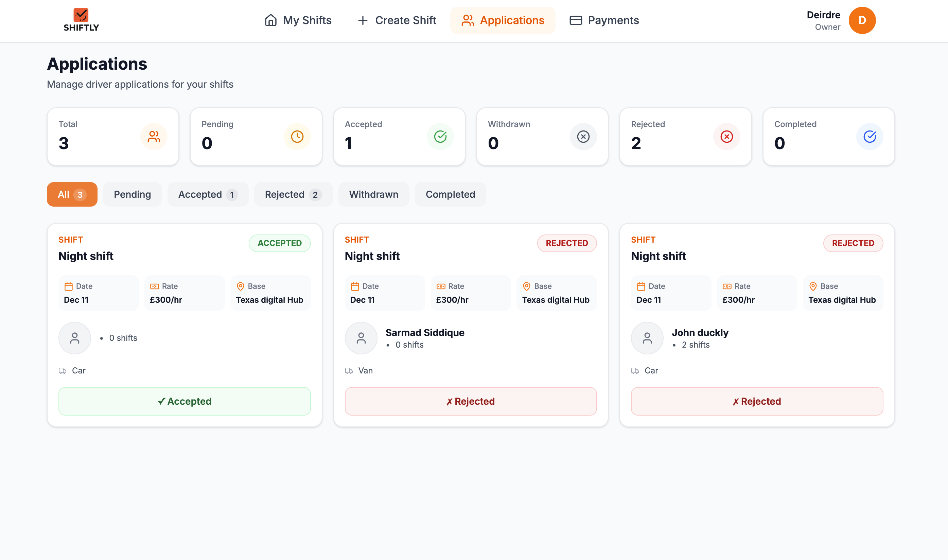The height and width of the screenshot is (560, 948).
Task: Click the clock icon in Pending card
Action: point(297,137)
